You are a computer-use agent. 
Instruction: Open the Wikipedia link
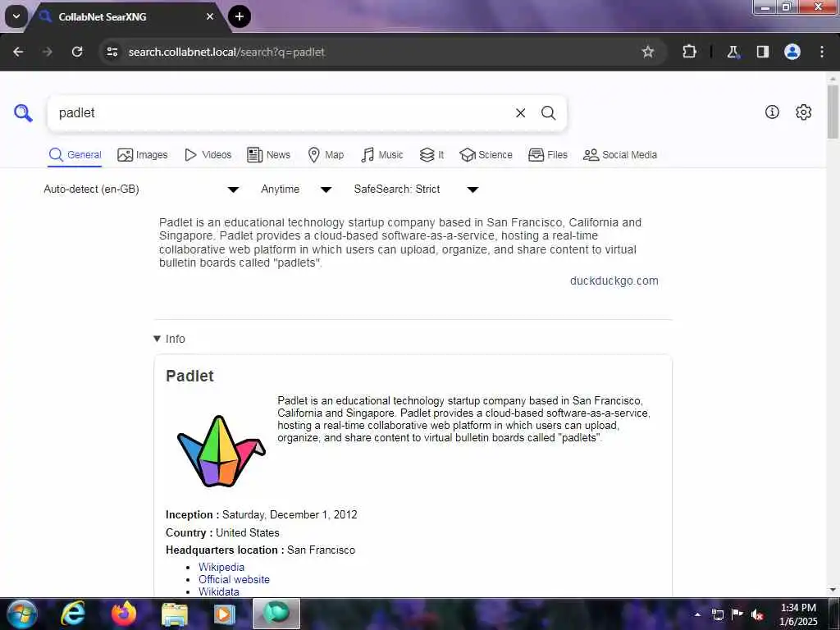(221, 567)
